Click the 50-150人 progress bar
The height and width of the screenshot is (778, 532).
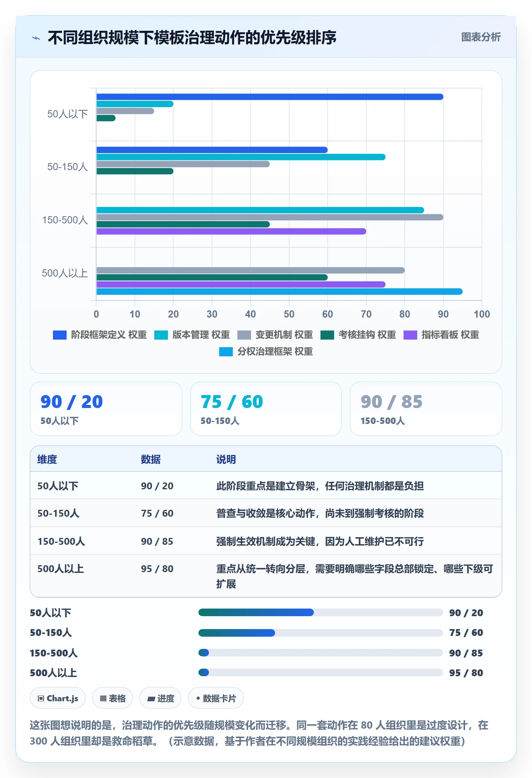[321, 633]
